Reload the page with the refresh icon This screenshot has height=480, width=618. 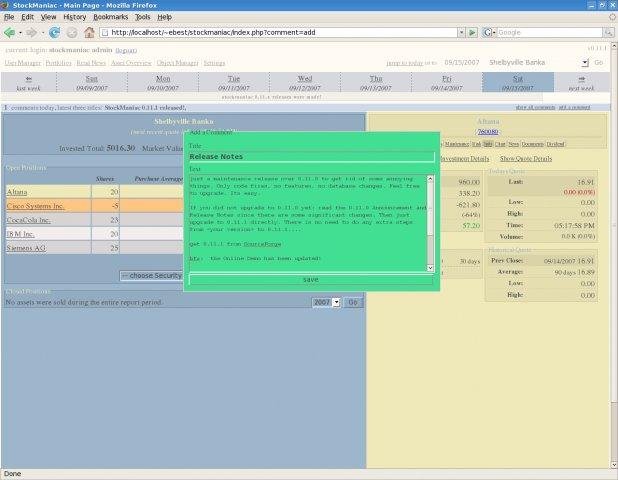(x=54, y=33)
